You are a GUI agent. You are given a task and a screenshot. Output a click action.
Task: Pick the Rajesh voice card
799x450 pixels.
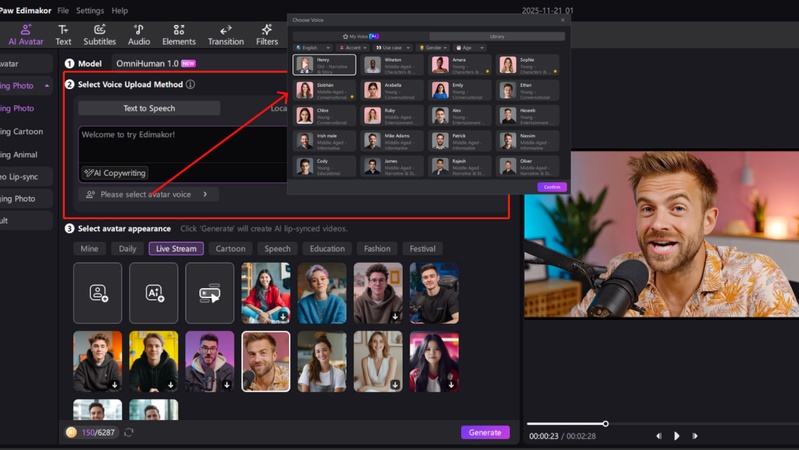pyautogui.click(x=461, y=166)
